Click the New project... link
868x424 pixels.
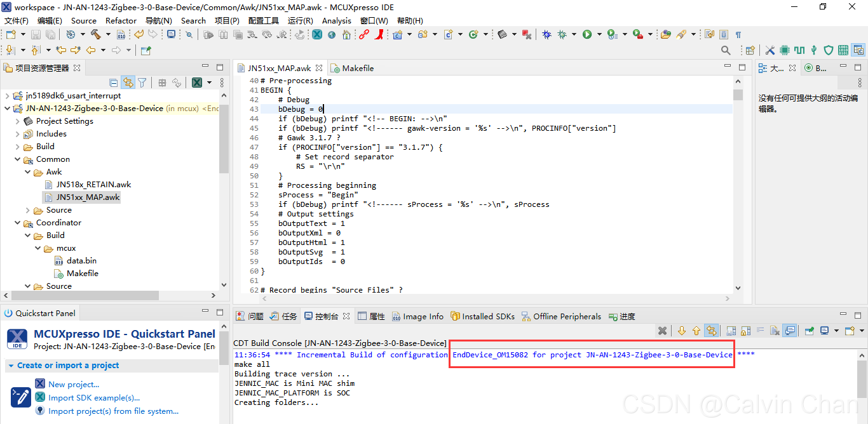(x=74, y=384)
